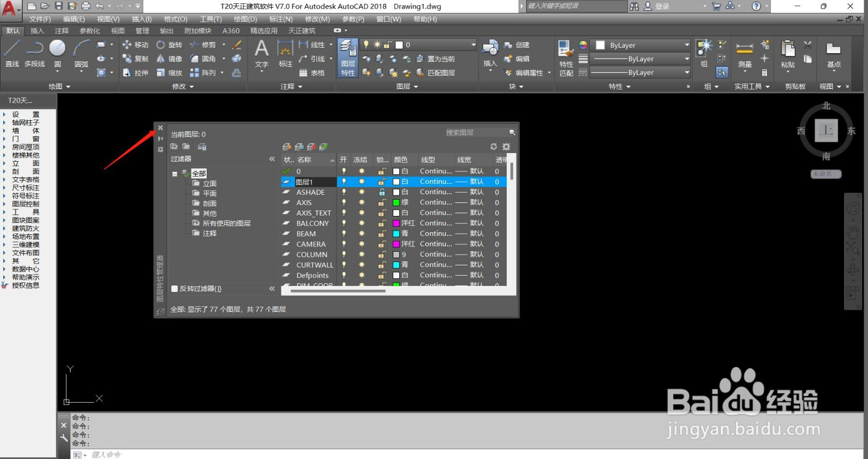Click Set Current layer icon in manager

click(x=324, y=146)
